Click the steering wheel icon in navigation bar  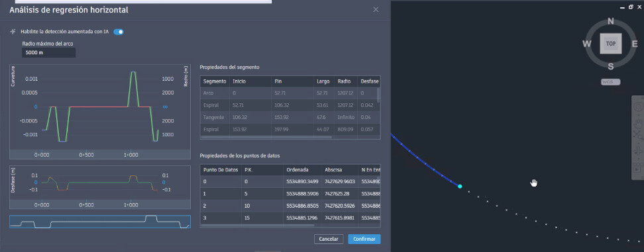[x=637, y=107]
